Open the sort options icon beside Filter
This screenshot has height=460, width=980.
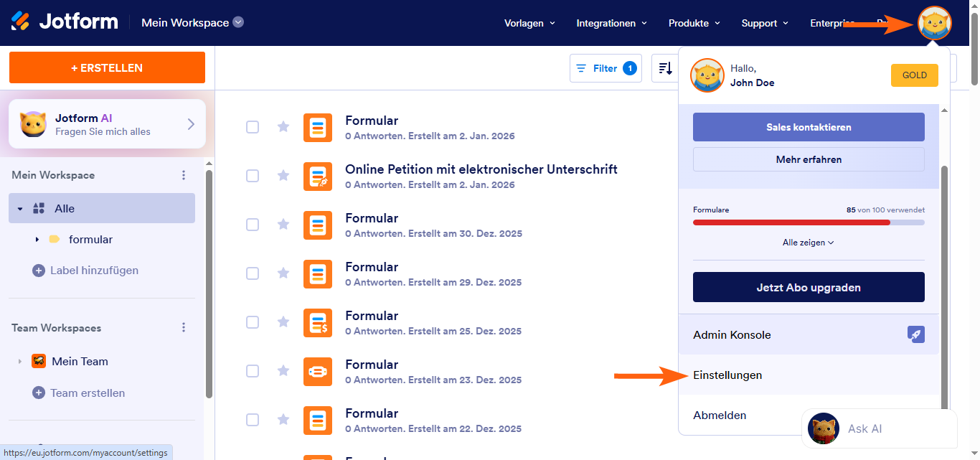(x=664, y=67)
